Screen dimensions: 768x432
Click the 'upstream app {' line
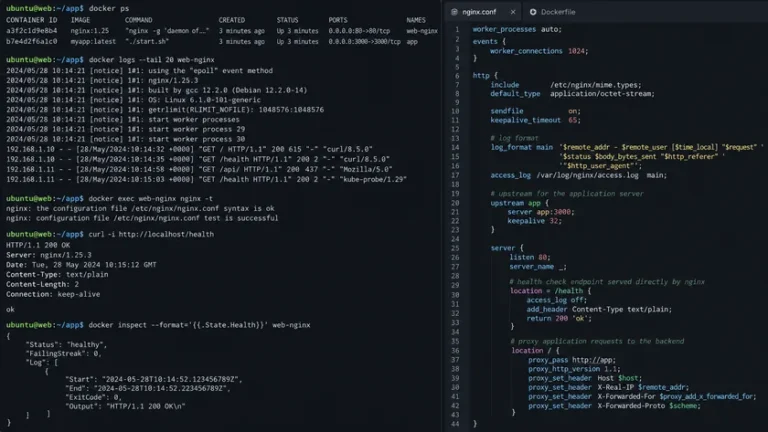pos(519,203)
